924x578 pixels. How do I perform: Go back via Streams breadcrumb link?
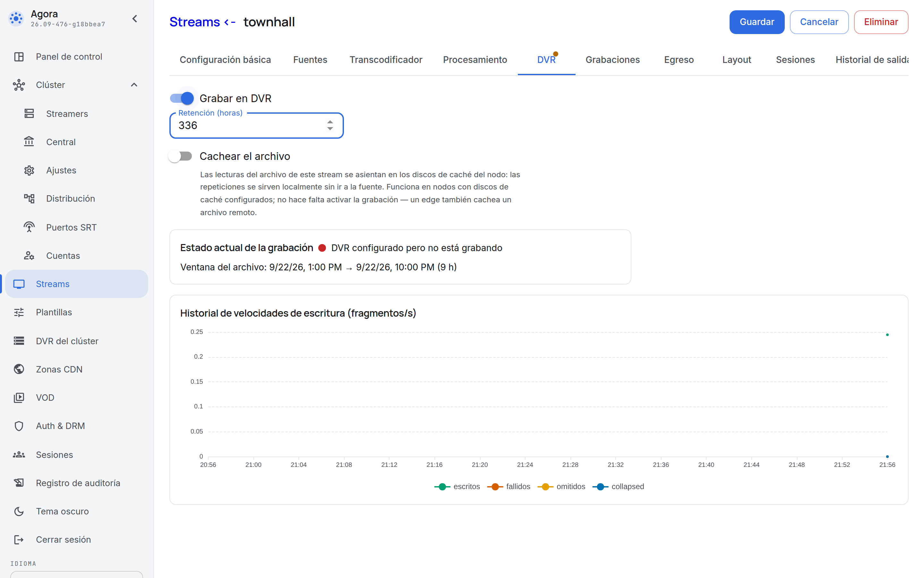[195, 22]
